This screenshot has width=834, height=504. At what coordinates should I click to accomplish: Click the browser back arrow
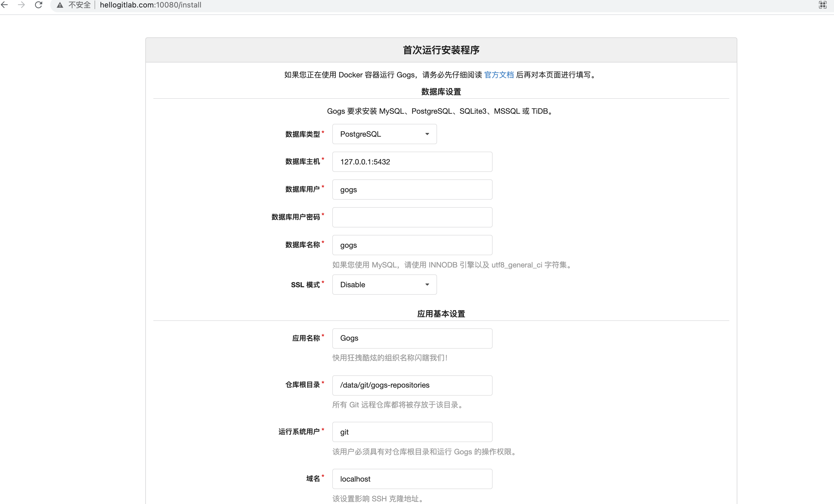(4, 5)
